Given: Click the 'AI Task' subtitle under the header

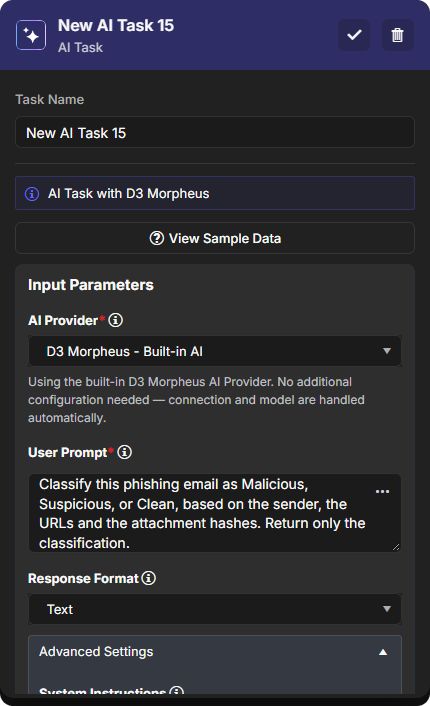Looking at the screenshot, I should click(x=80, y=47).
